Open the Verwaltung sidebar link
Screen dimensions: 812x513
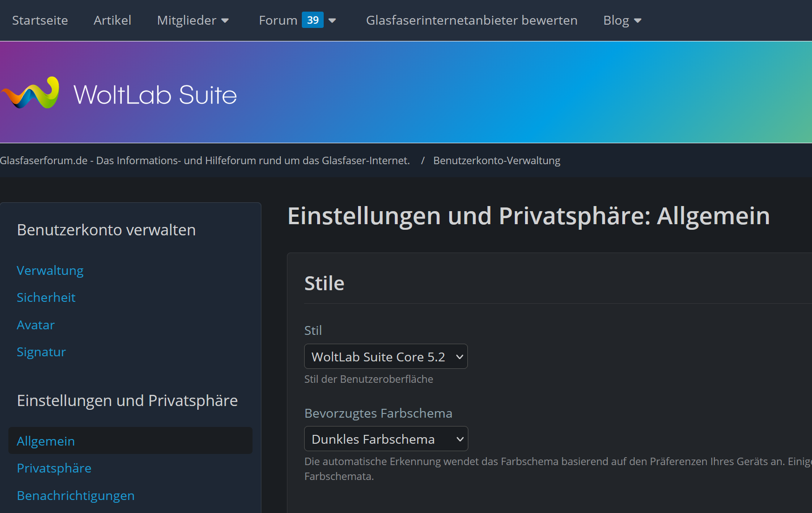coord(50,270)
